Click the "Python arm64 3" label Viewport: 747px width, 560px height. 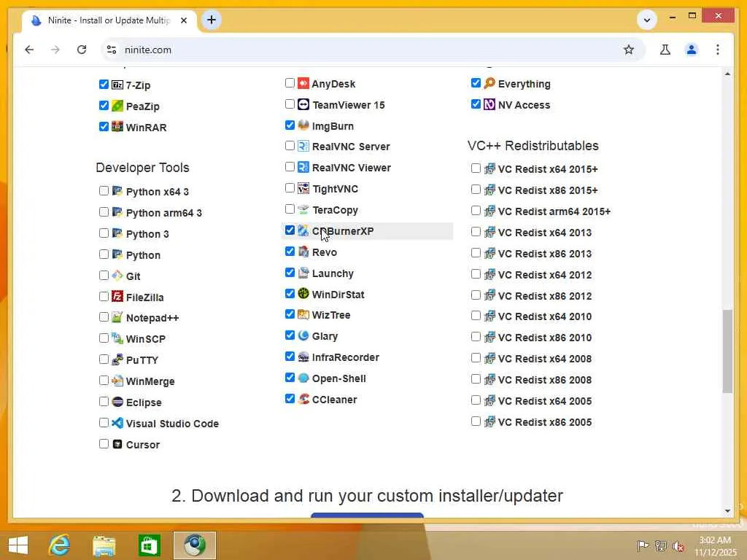[164, 213]
